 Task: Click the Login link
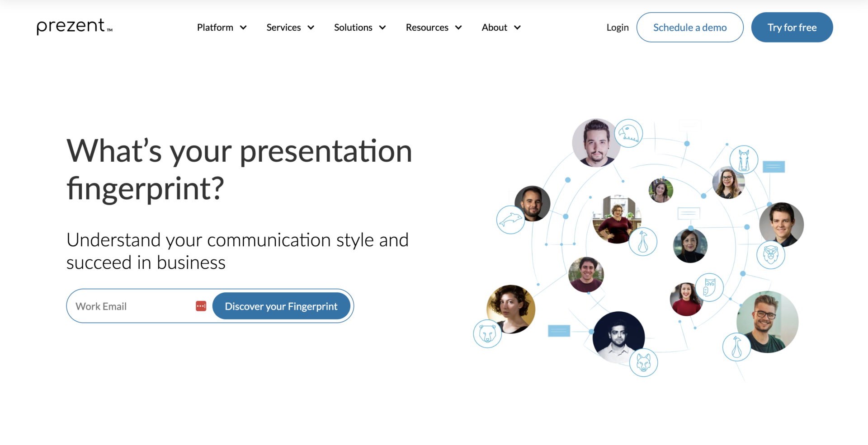click(617, 28)
